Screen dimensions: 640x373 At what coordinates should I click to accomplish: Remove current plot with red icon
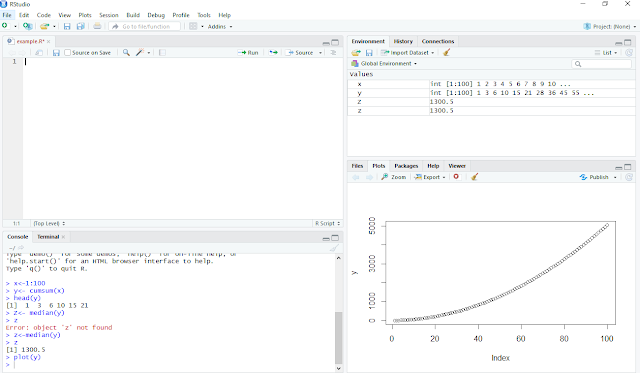(x=456, y=177)
